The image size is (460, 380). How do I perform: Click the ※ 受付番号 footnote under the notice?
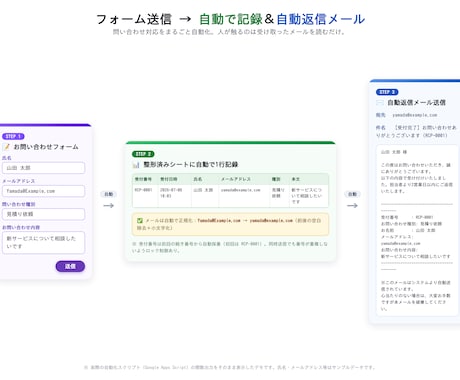coord(230,247)
